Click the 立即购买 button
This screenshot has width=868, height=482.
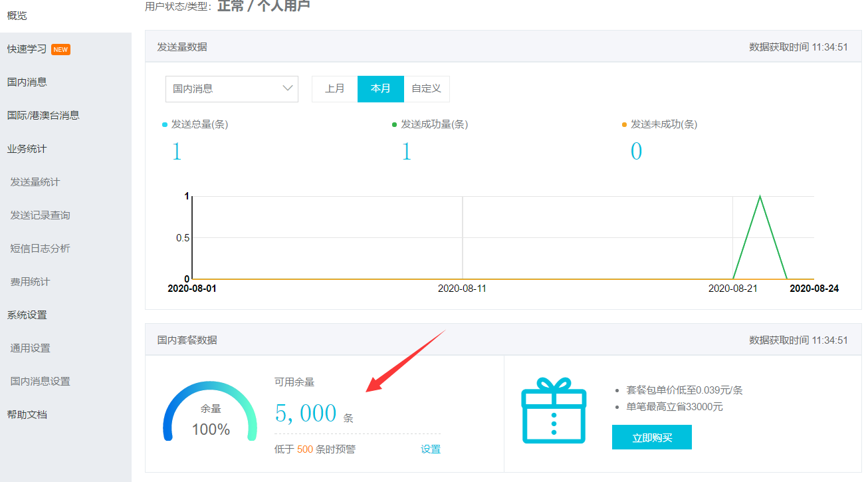tap(652, 437)
